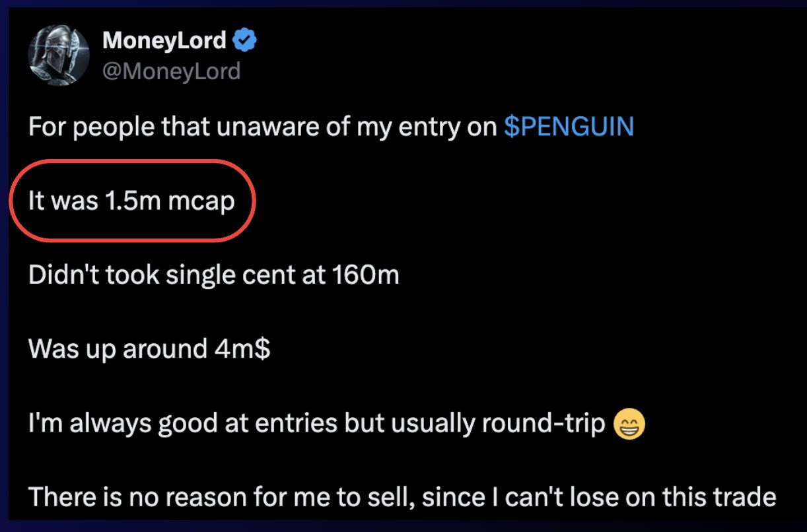Image resolution: width=807 pixels, height=532 pixels.
Task: Open the $PENGUIN cashtag link
Action: (x=569, y=126)
